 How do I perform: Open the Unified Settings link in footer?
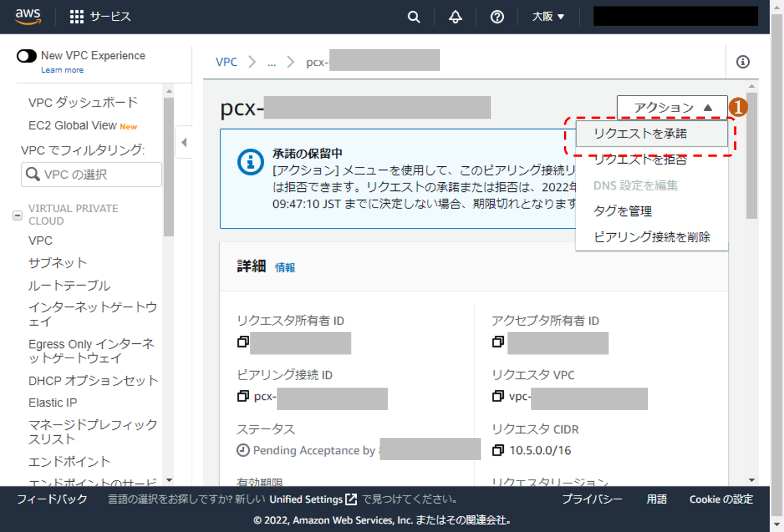312,499
